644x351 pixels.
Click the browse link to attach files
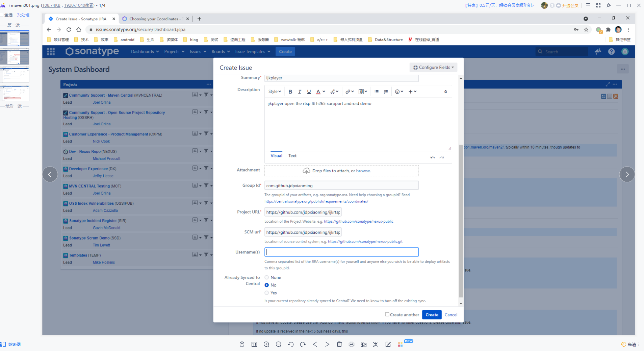363,171
